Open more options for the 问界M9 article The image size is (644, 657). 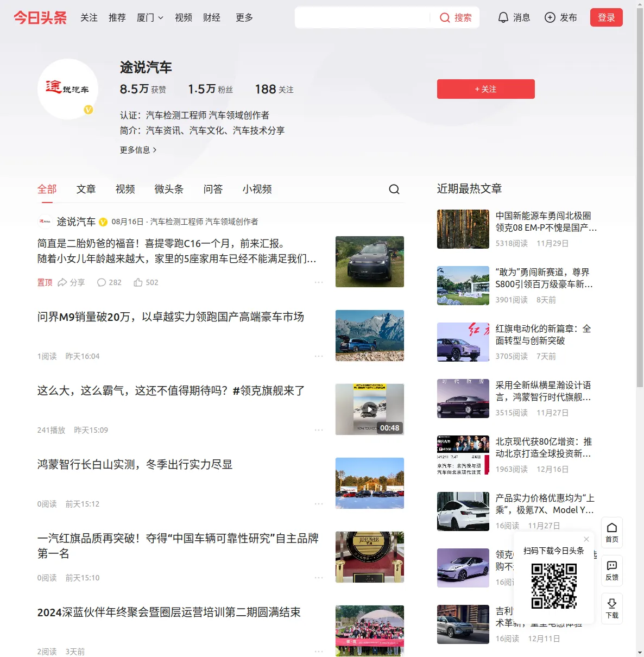pyautogui.click(x=319, y=356)
